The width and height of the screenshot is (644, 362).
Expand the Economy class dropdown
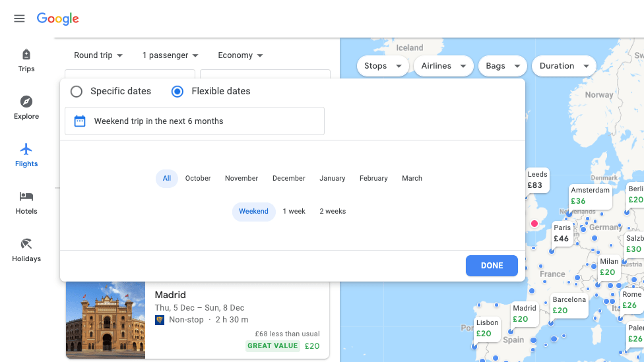point(240,55)
